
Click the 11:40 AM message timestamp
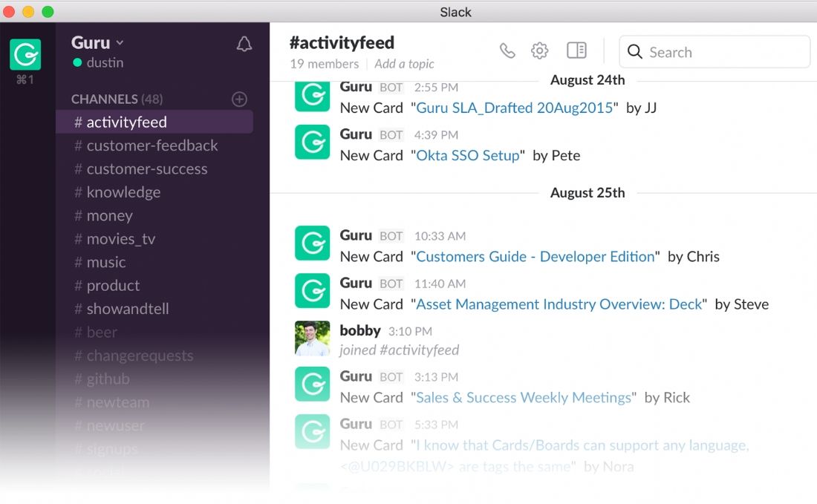[440, 284]
